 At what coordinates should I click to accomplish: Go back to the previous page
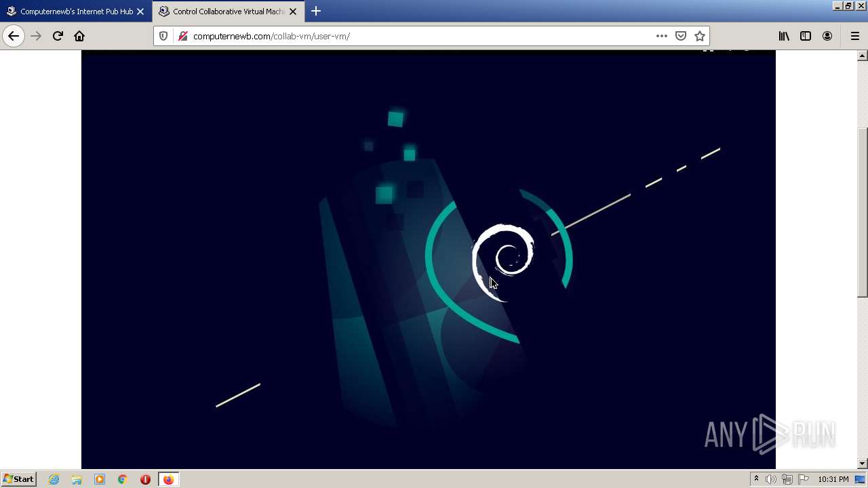(14, 36)
